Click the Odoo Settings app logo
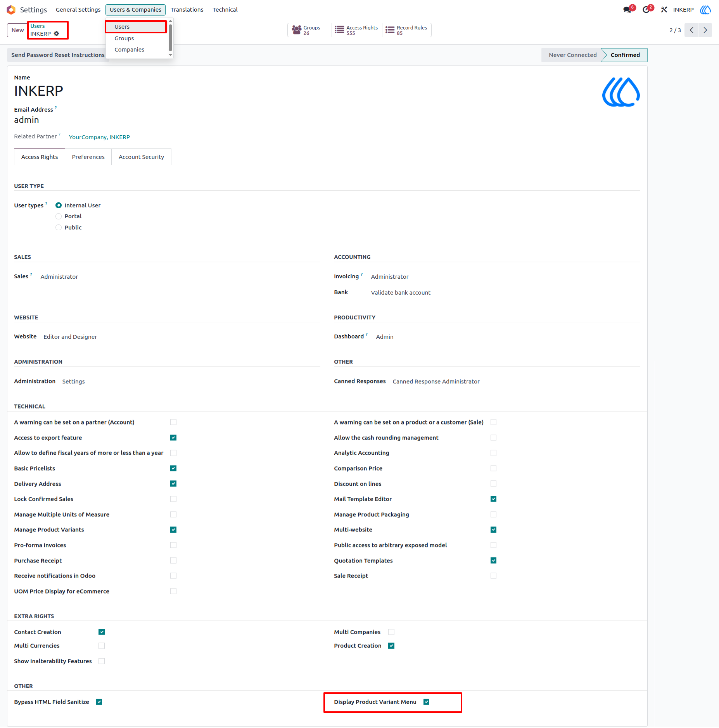 (x=11, y=10)
